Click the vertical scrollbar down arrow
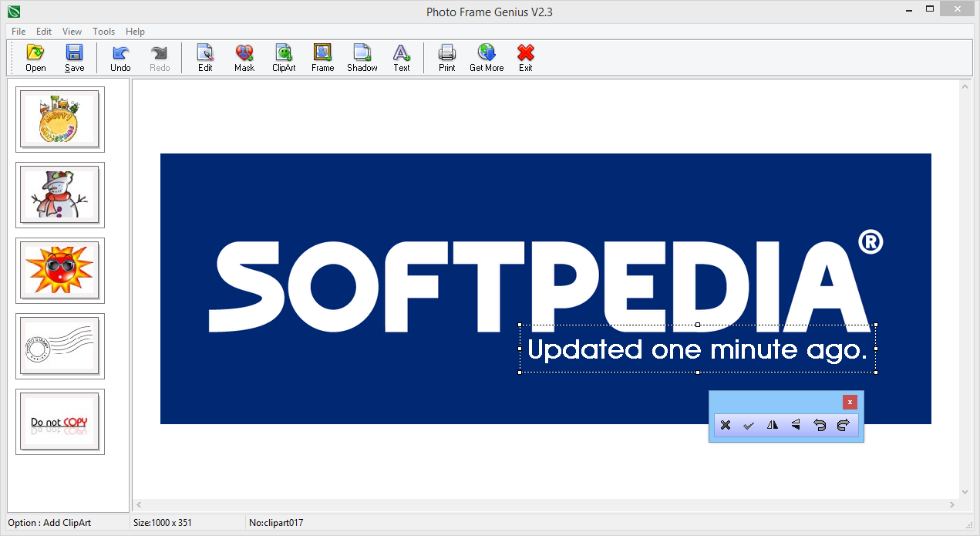 tap(965, 492)
